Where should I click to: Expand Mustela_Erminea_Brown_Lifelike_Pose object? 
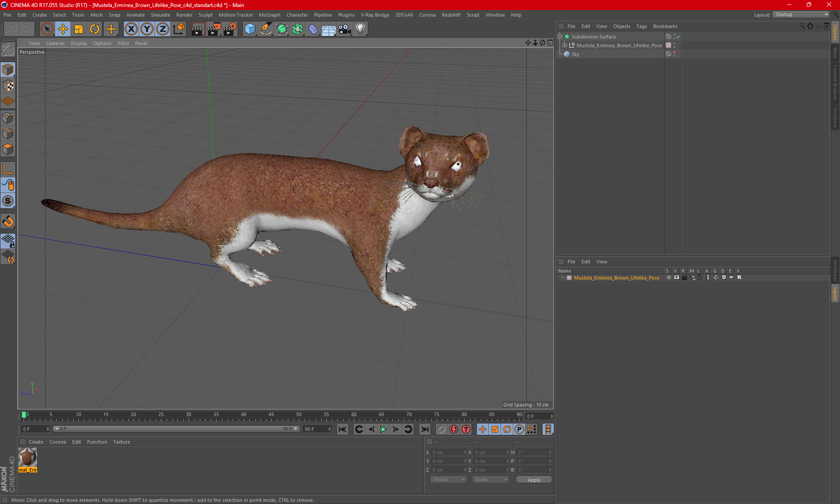point(565,45)
